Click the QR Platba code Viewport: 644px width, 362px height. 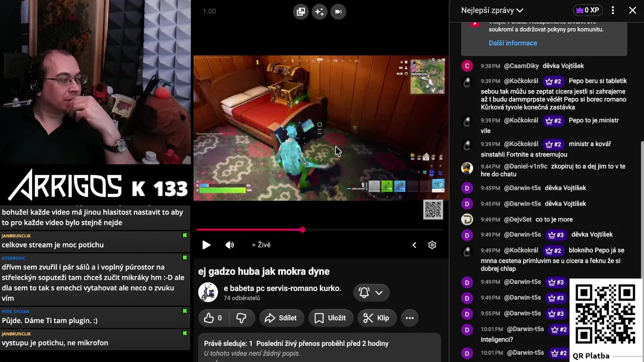(x=605, y=314)
